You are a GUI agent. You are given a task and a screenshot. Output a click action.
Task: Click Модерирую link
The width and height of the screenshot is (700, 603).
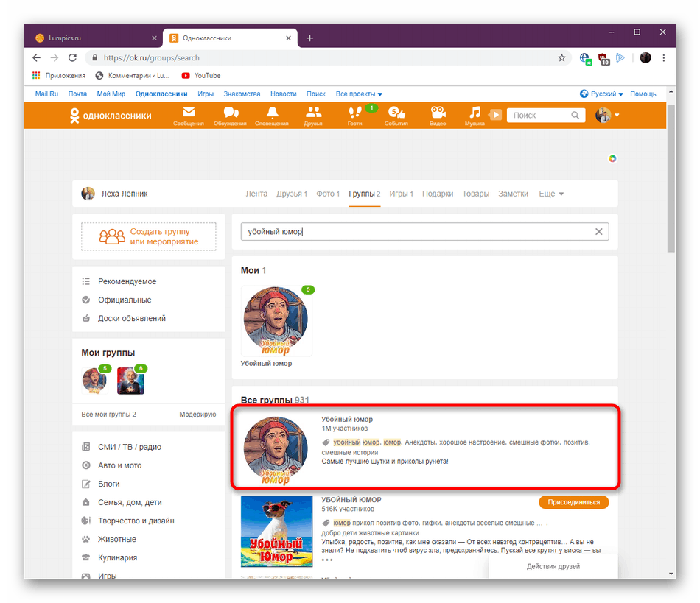pos(197,415)
